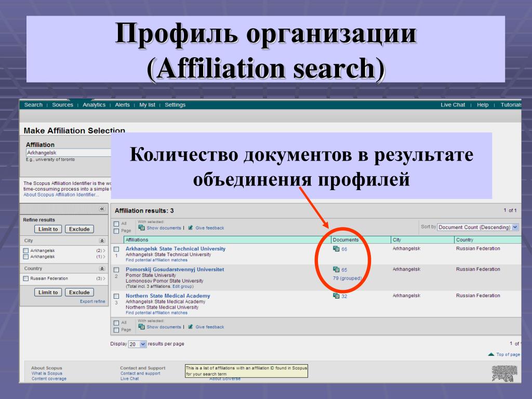Open the 79 (grouped) documents link
The width and height of the screenshot is (532, 399).
coord(347,278)
